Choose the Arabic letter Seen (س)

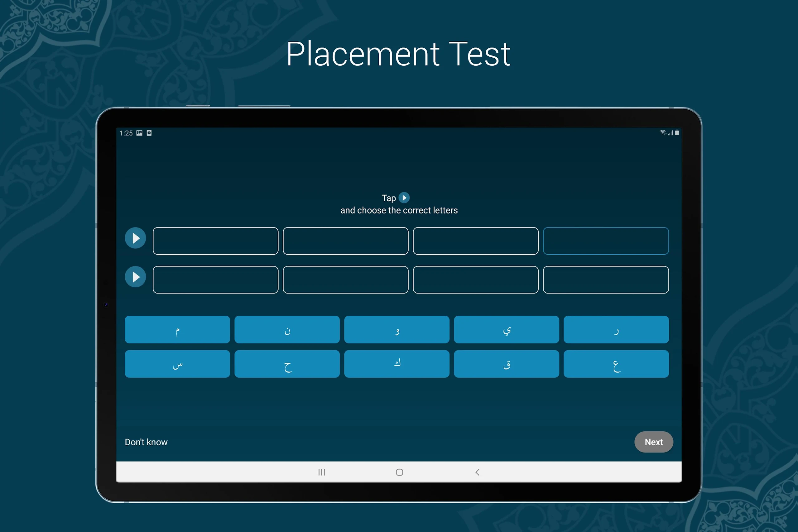[177, 364]
